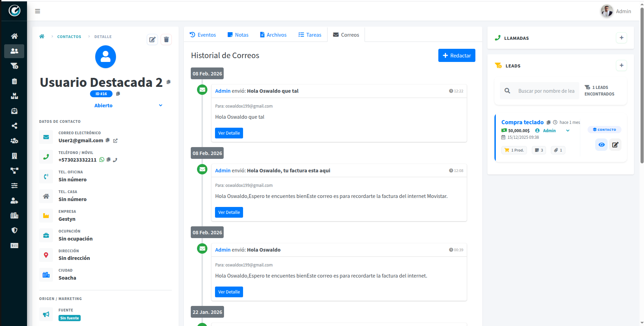This screenshot has height=326, width=644.
Task: Switch to the Tareas tab
Action: 310,35
